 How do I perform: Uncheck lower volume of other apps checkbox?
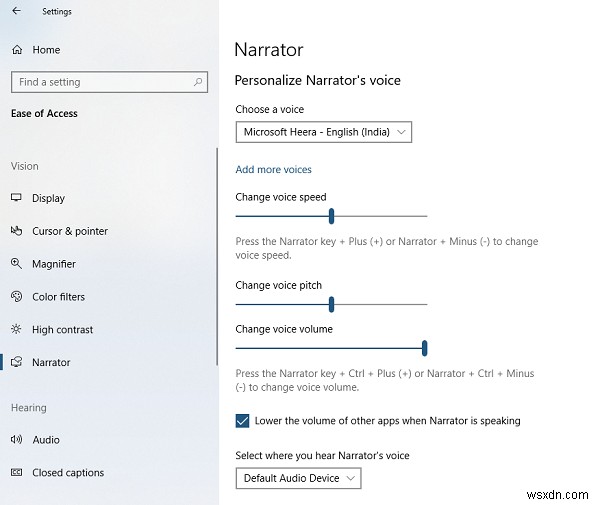[242, 421]
